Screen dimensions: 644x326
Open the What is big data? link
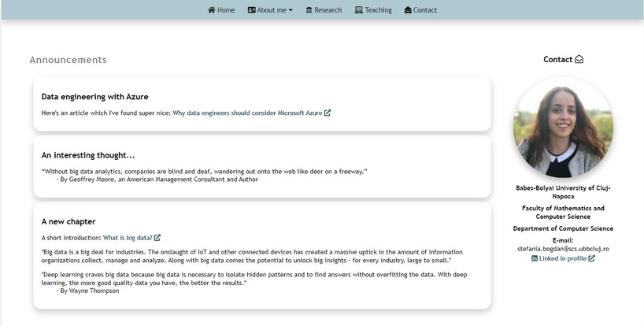click(x=128, y=238)
